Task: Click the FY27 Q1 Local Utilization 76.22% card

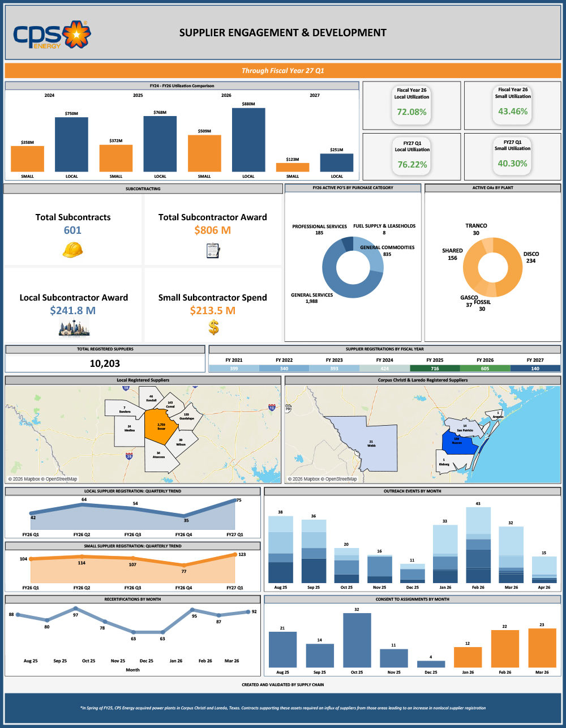Action: coord(411,157)
